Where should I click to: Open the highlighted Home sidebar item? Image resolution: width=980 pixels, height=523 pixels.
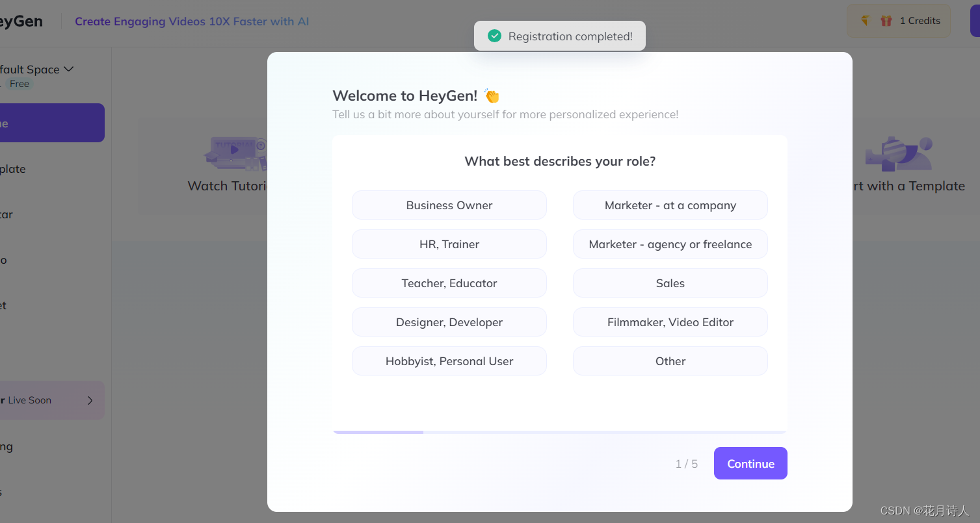52,123
